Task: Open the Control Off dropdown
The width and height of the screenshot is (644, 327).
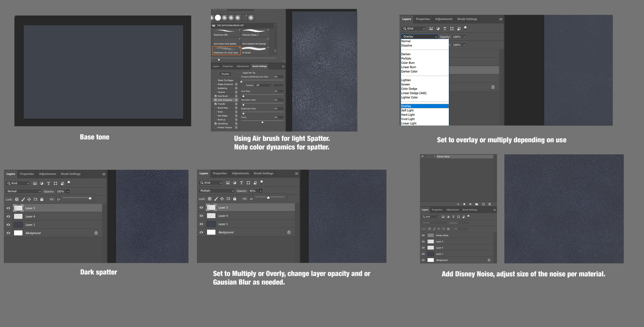Action: tap(263, 85)
